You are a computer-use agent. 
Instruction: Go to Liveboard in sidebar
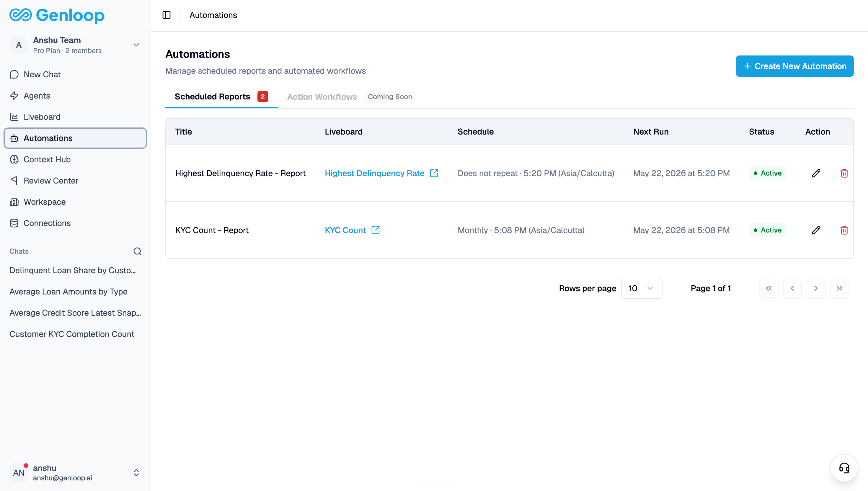pos(75,117)
